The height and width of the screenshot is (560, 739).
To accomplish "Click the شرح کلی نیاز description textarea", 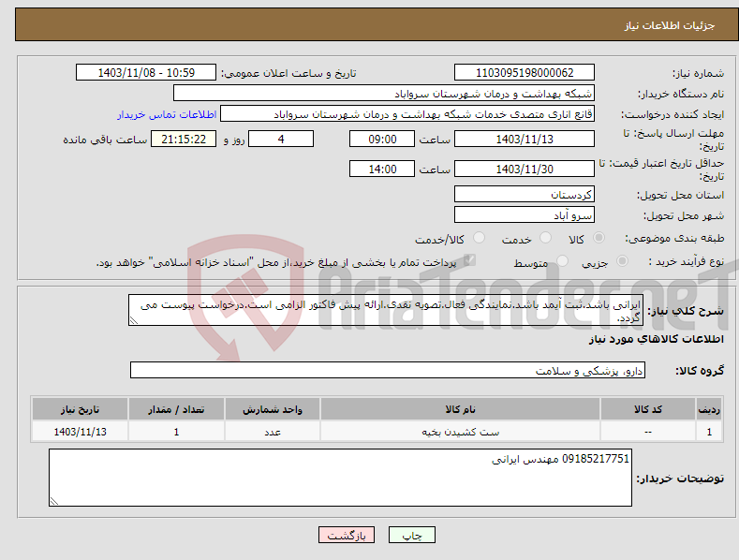I will (386, 310).
